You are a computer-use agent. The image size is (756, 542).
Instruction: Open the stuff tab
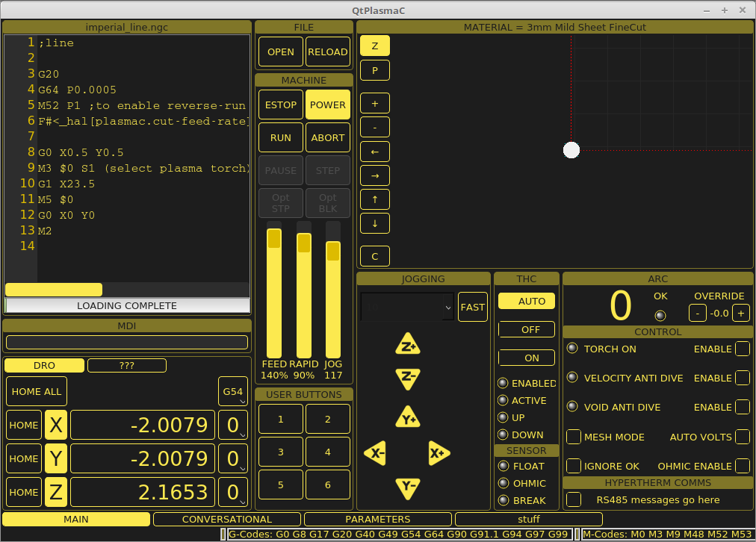(529, 520)
